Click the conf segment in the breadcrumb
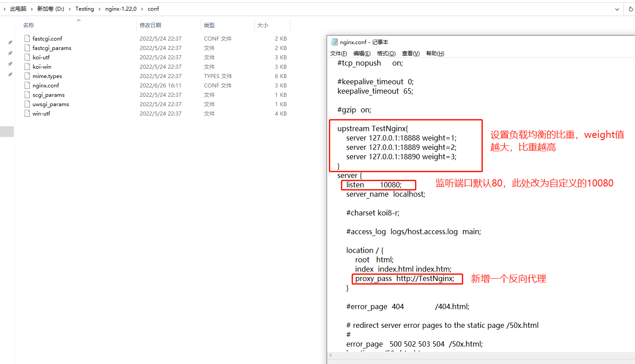This screenshot has width=635, height=364. (153, 9)
